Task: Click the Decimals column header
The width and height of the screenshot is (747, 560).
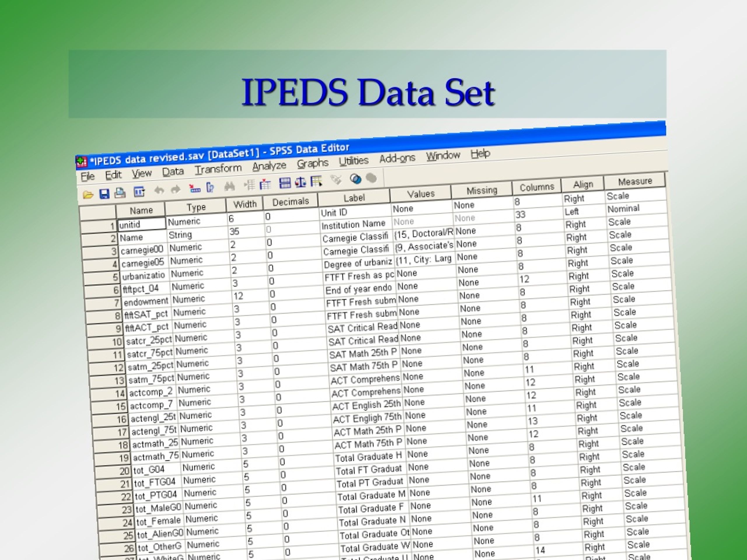Action: [x=290, y=202]
